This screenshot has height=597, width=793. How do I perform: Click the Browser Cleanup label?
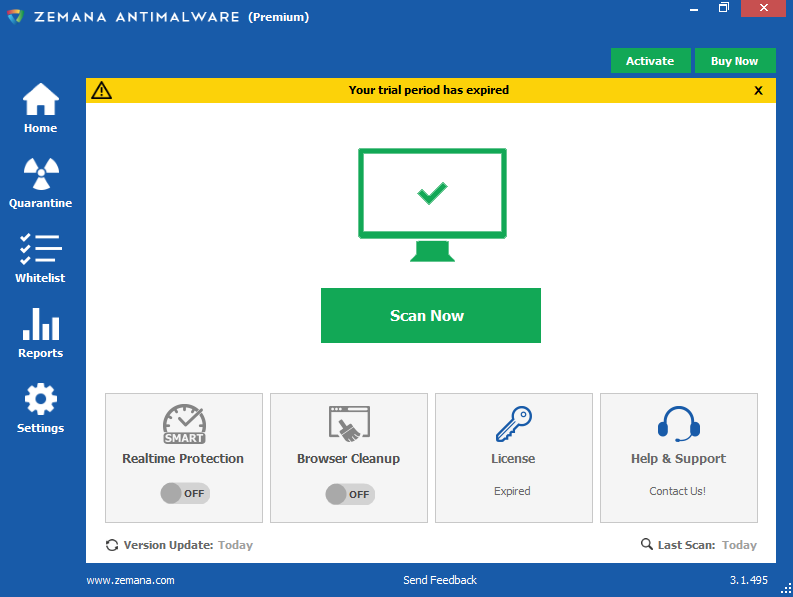(x=348, y=458)
